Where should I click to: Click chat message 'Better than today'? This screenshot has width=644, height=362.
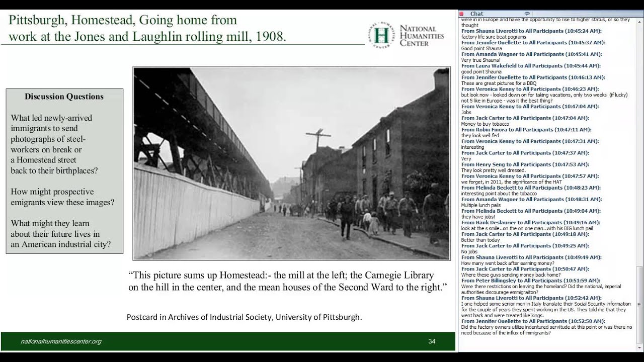[x=480, y=239]
